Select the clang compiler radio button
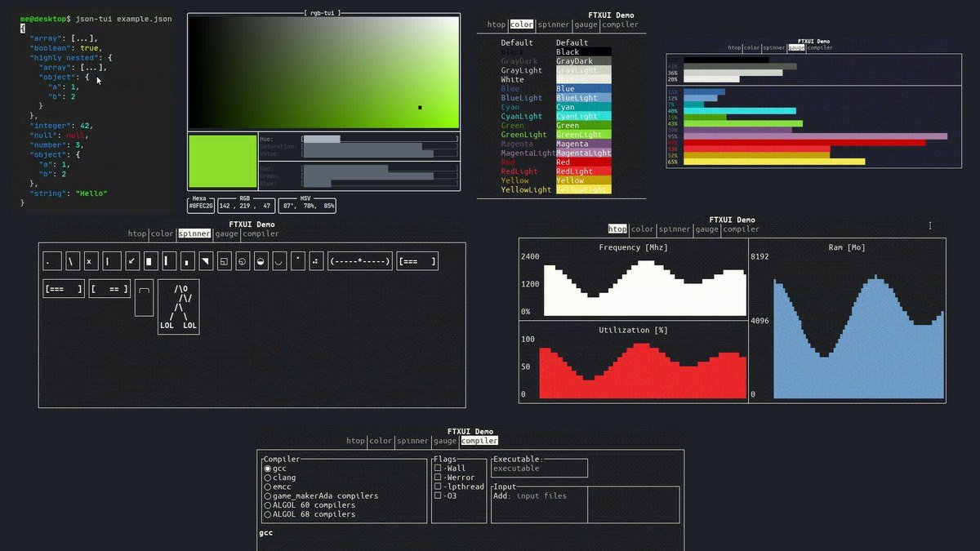The width and height of the screenshot is (980, 551). (267, 478)
